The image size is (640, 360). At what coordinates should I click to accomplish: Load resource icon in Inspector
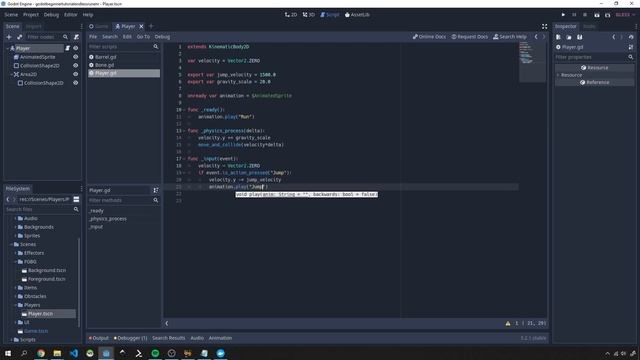tap(569, 37)
